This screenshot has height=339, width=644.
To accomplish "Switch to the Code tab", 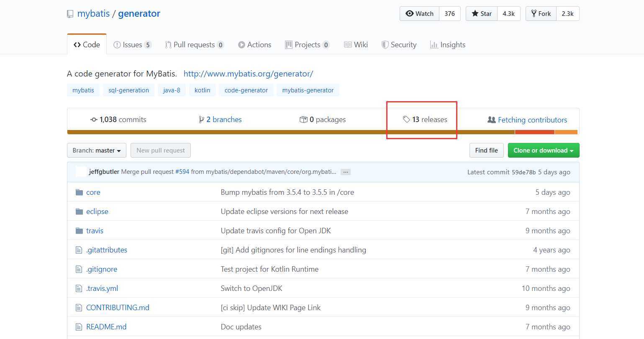I will [87, 45].
